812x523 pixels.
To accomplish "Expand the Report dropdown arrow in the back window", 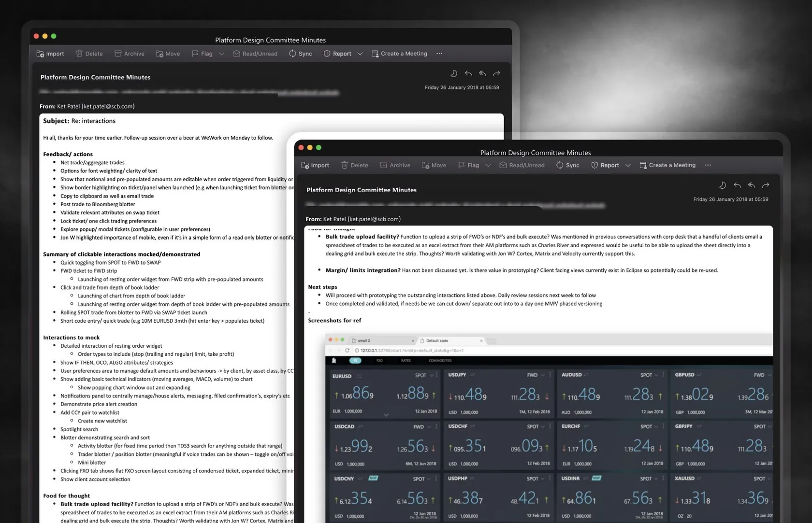I will tap(360, 54).
